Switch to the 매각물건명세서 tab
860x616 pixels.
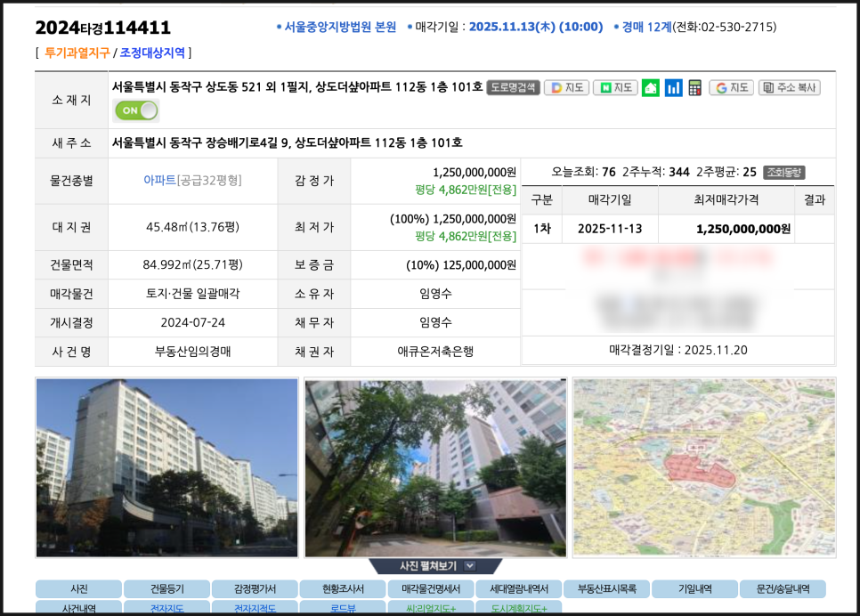[x=430, y=588]
